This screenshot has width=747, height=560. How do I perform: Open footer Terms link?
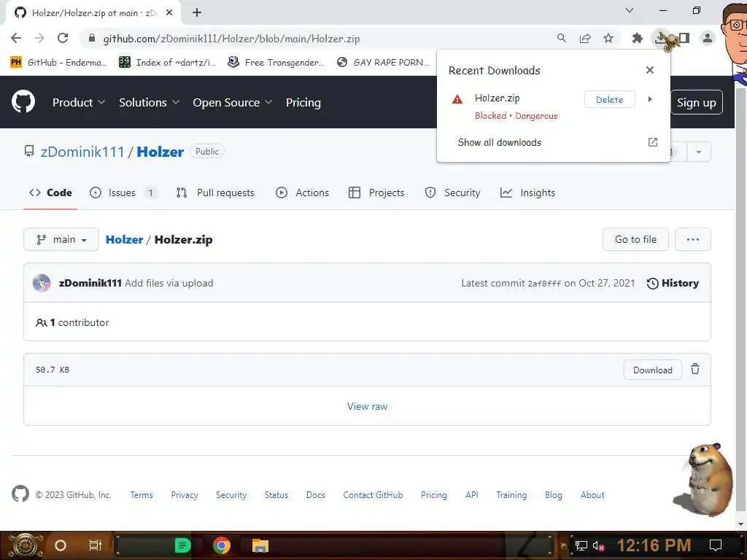(x=142, y=495)
